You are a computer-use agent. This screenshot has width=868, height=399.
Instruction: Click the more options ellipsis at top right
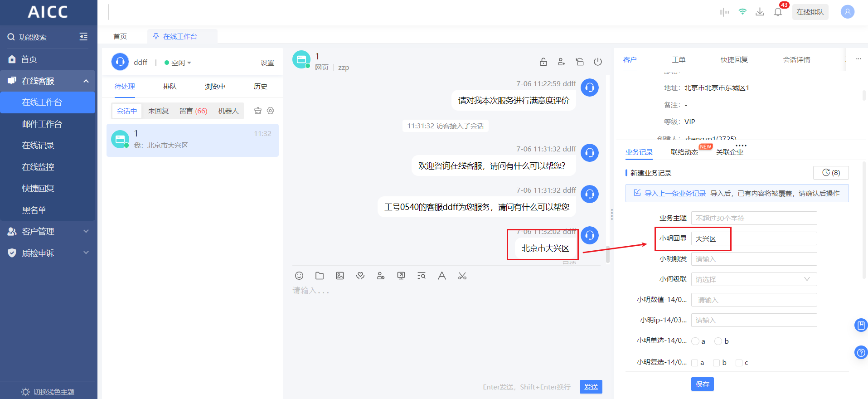[858, 59]
